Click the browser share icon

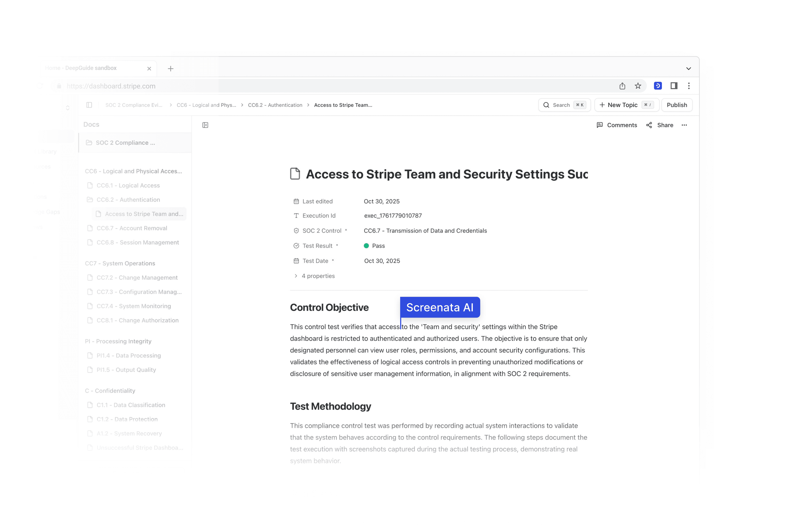[622, 86]
